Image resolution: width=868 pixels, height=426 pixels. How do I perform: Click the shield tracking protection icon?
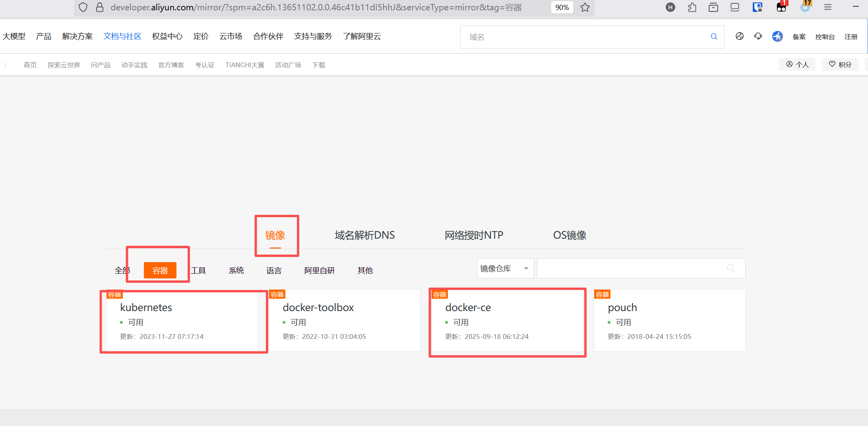click(x=83, y=7)
